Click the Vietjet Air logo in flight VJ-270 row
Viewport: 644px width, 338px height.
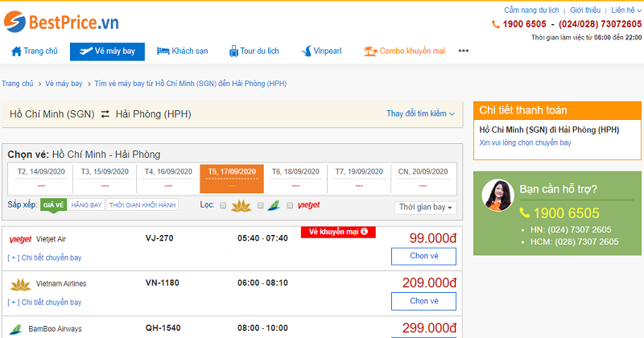pyautogui.click(x=20, y=239)
